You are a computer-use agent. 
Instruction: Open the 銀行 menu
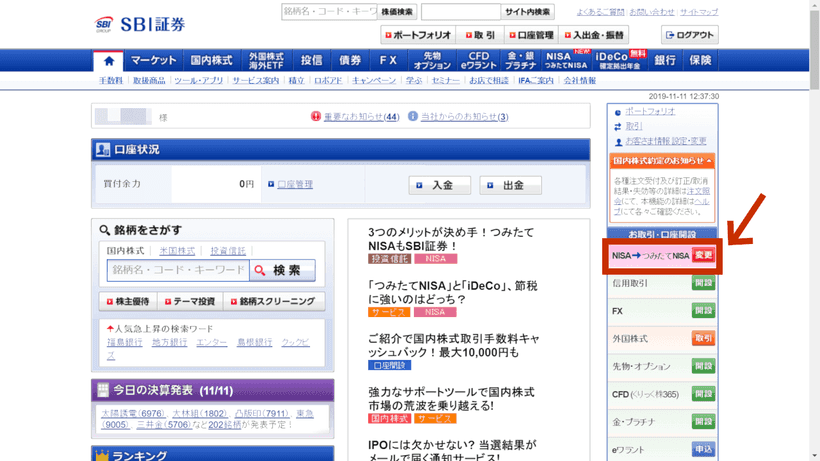(x=665, y=61)
